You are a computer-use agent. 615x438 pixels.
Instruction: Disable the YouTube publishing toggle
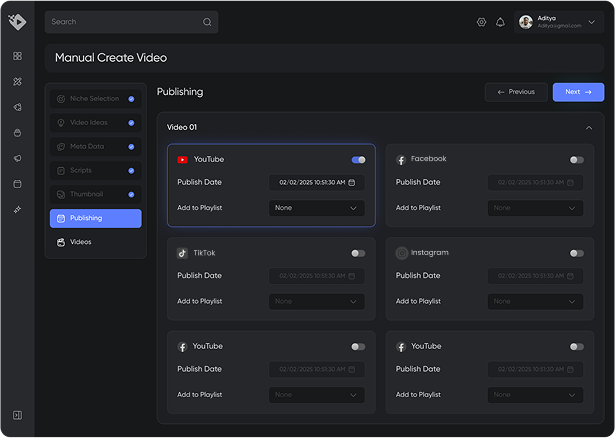coord(358,160)
